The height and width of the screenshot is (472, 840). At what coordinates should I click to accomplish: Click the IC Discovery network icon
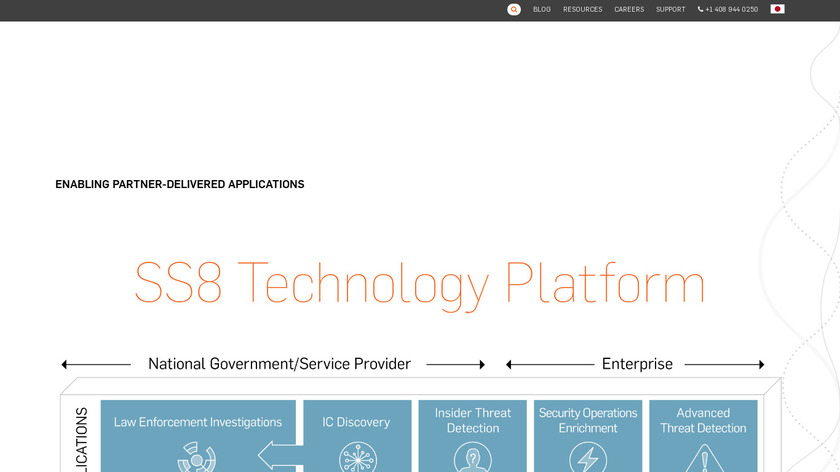[358, 457]
